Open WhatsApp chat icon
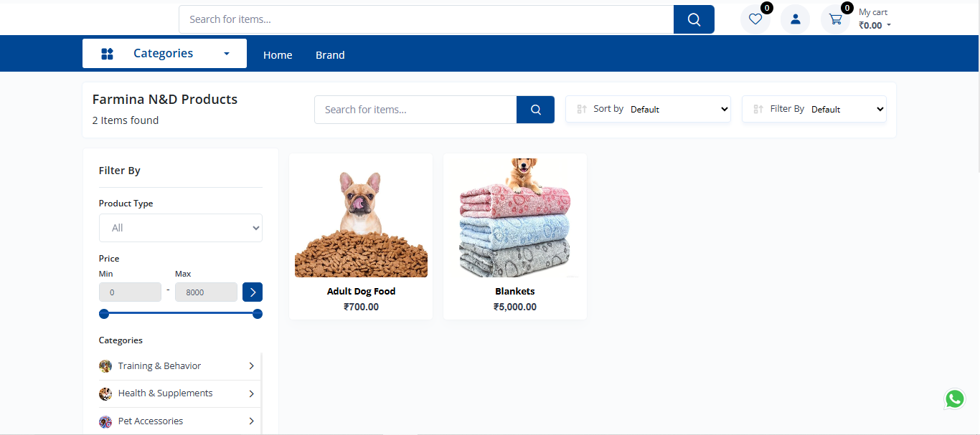 (955, 398)
